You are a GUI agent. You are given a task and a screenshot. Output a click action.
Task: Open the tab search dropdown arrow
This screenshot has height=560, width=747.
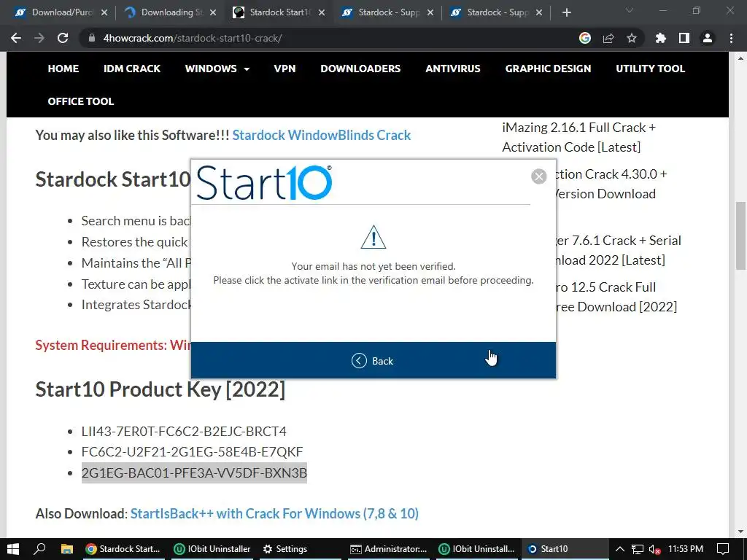click(630, 10)
